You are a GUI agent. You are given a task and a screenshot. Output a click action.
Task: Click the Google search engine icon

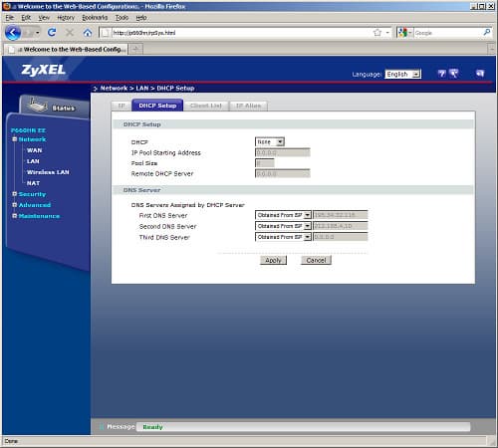402,33
